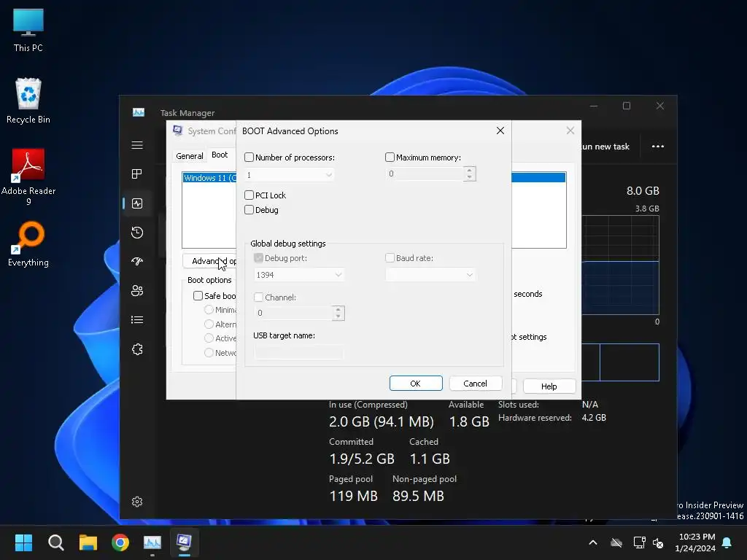Image resolution: width=747 pixels, height=560 pixels.
Task: Select Windows 11 boot entry in list
Action: click(209, 178)
